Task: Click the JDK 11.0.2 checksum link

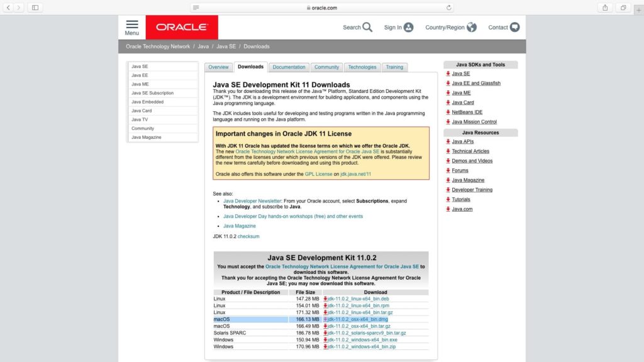Action: pyautogui.click(x=248, y=236)
